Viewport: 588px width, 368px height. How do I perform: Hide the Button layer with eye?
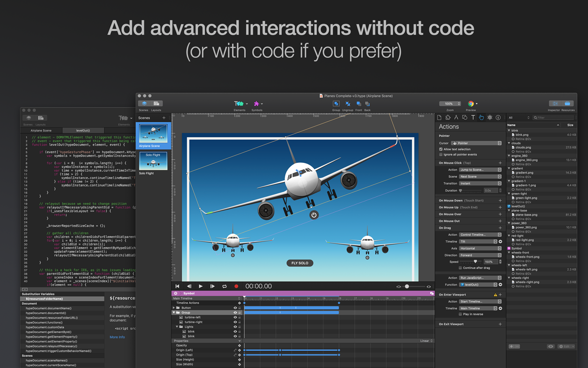pos(235,308)
